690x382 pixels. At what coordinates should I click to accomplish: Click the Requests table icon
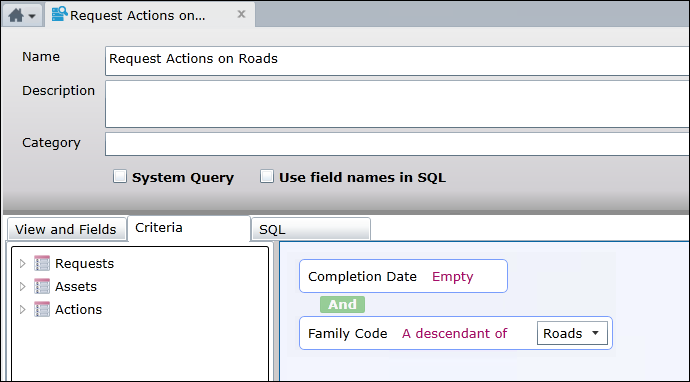click(x=42, y=263)
